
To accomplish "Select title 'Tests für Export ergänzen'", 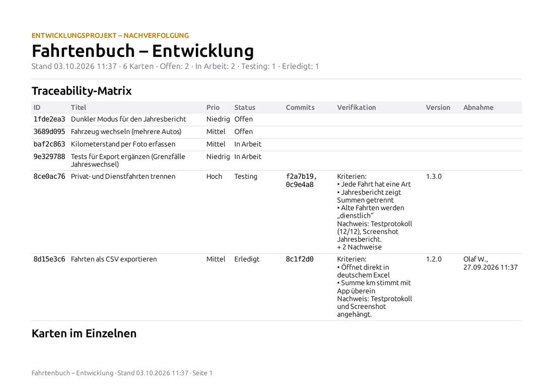I will 128,160.
